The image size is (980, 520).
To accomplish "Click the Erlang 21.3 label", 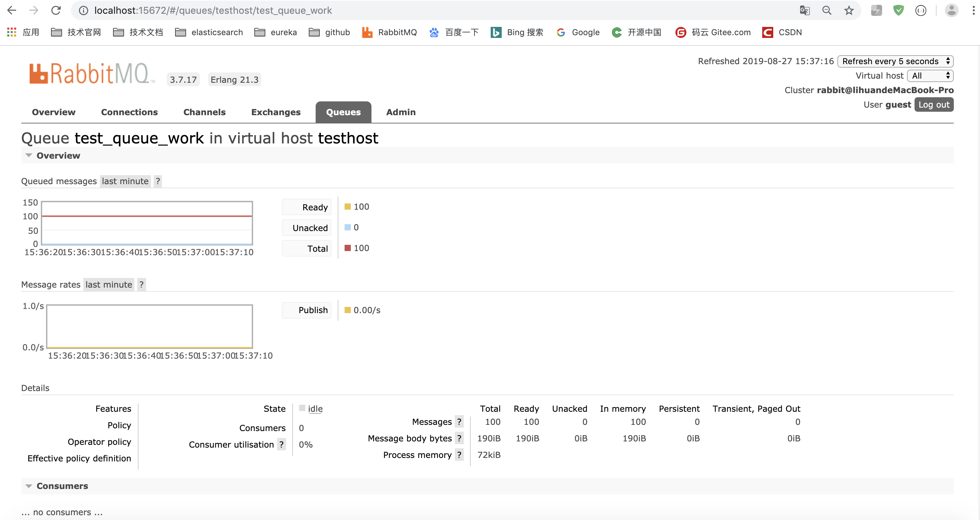I will [x=234, y=79].
